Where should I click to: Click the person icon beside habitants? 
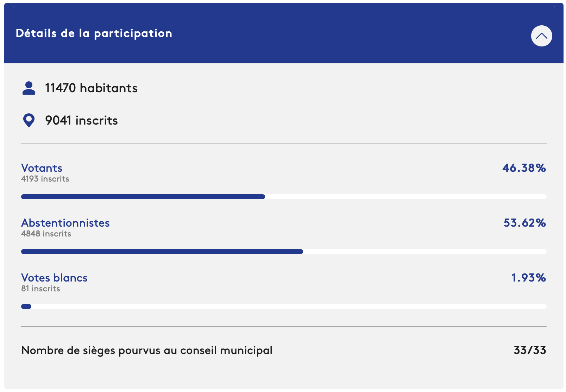(x=29, y=88)
